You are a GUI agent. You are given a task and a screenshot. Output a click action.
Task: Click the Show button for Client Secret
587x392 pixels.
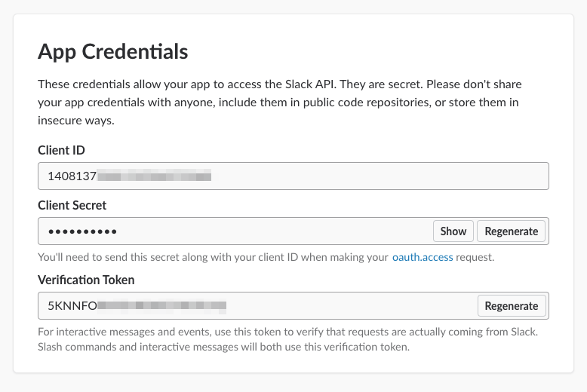point(453,231)
